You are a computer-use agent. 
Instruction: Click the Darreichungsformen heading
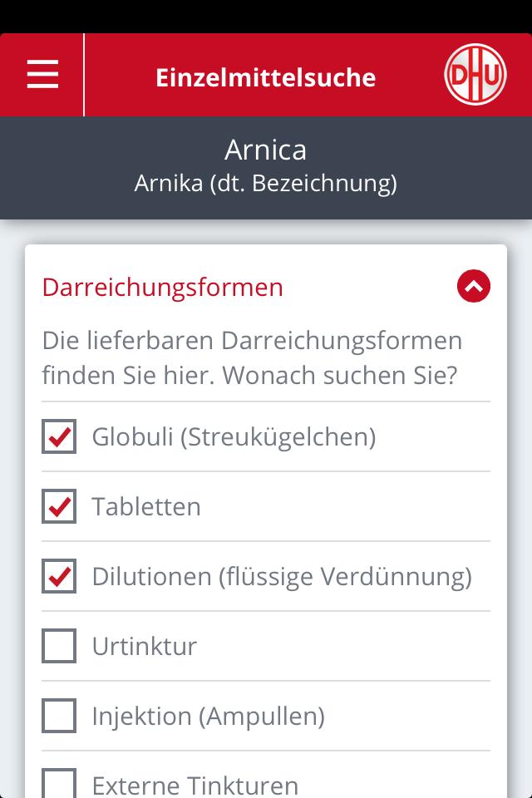[x=161, y=287]
